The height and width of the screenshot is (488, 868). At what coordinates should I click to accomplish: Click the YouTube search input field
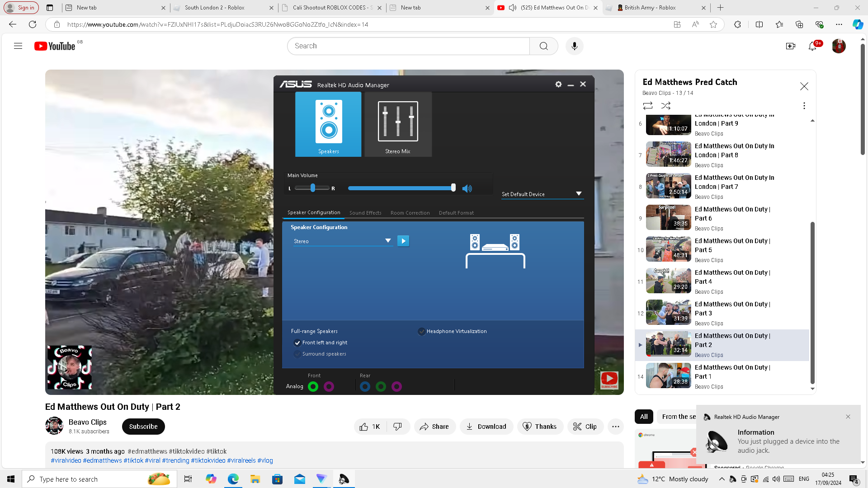(408, 46)
